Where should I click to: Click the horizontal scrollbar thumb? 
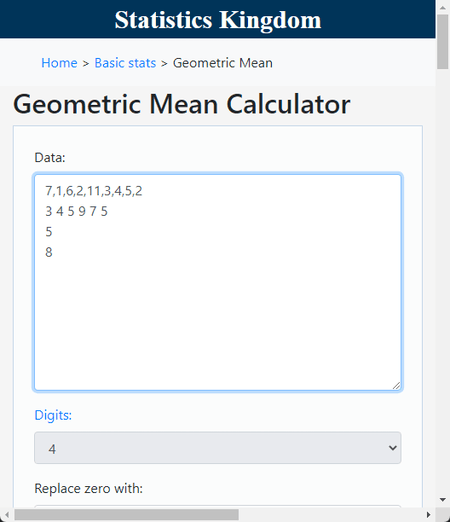point(126,515)
